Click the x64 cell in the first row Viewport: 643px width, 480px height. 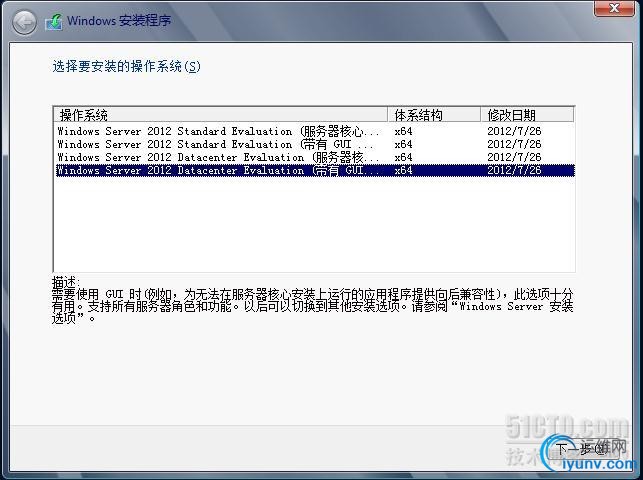(x=404, y=132)
